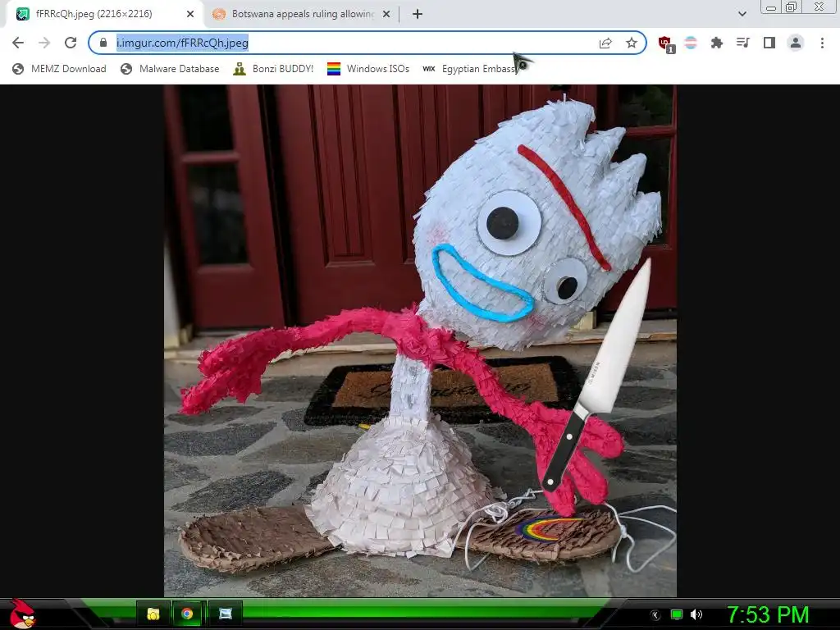This screenshot has height=630, width=840.
Task: Minimize the Chrome window
Action: [771, 7]
